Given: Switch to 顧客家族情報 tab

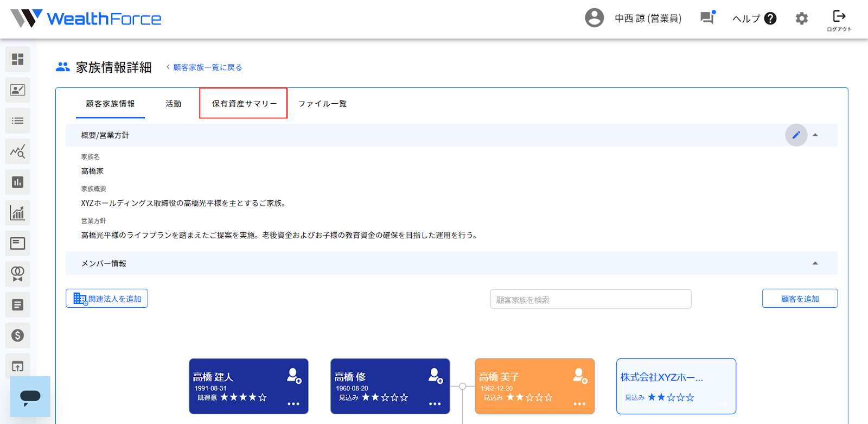Looking at the screenshot, I should 110,104.
